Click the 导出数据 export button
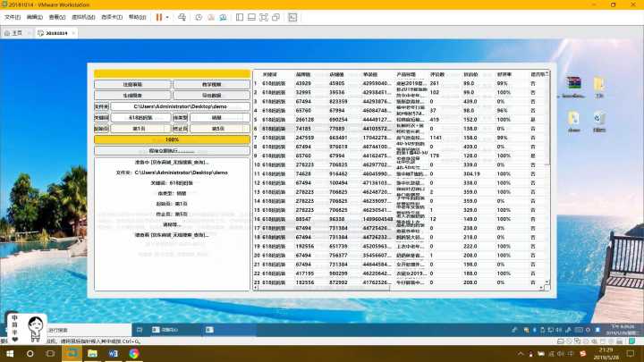Viewport: 644px width, 362px height. pos(211,95)
